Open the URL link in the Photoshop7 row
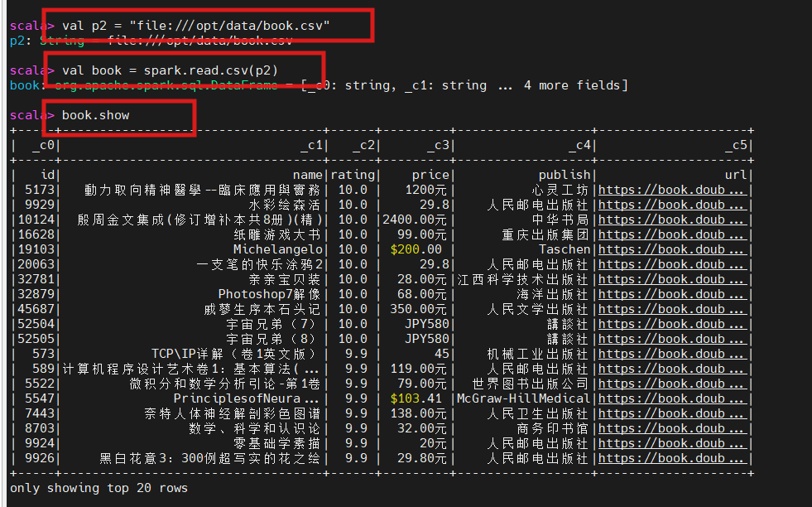This screenshot has width=812, height=507. coord(671,295)
